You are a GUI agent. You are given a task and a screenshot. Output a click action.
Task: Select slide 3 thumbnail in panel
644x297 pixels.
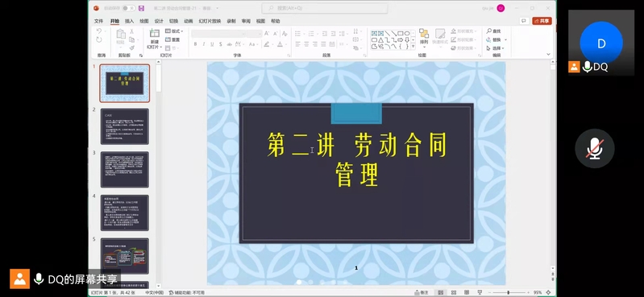click(125, 169)
